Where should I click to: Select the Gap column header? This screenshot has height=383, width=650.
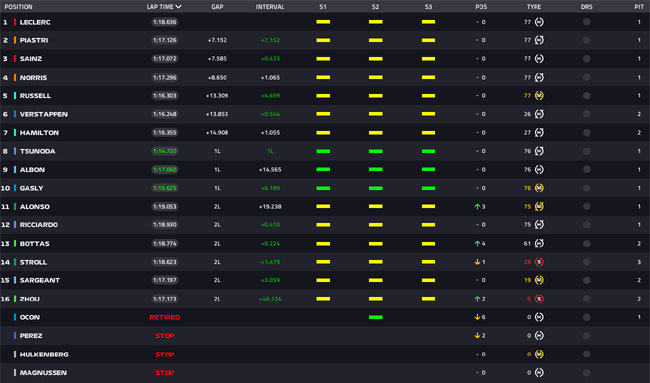click(x=217, y=7)
